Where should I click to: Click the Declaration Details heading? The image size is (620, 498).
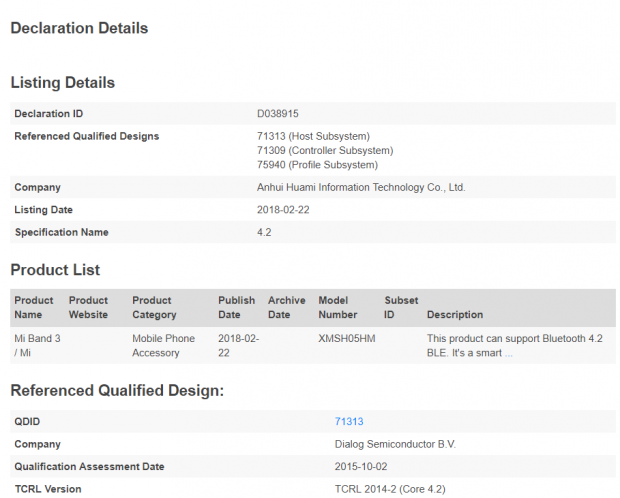(x=79, y=28)
